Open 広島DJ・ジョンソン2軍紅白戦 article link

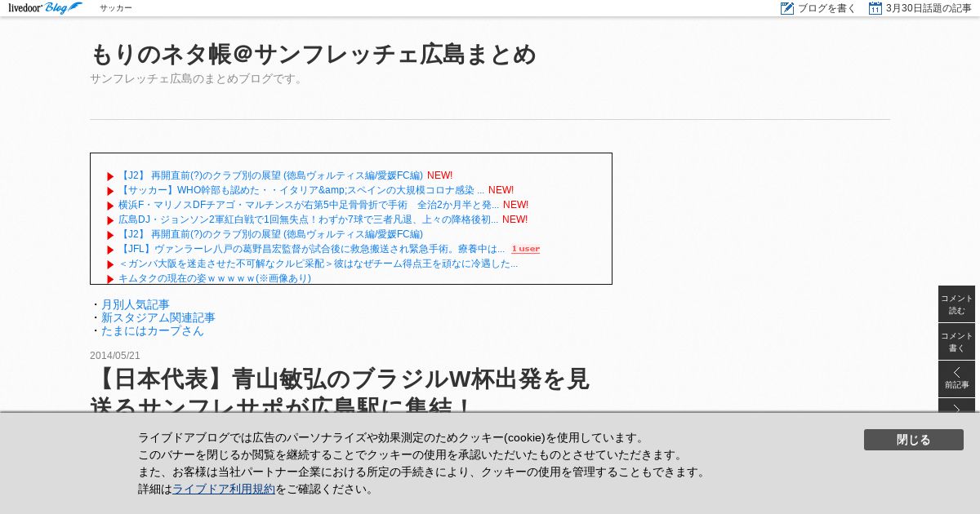click(308, 219)
